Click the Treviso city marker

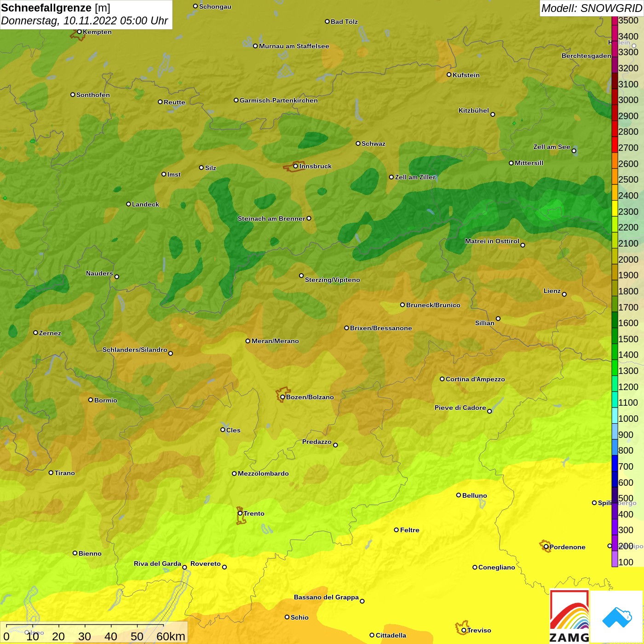464,630
